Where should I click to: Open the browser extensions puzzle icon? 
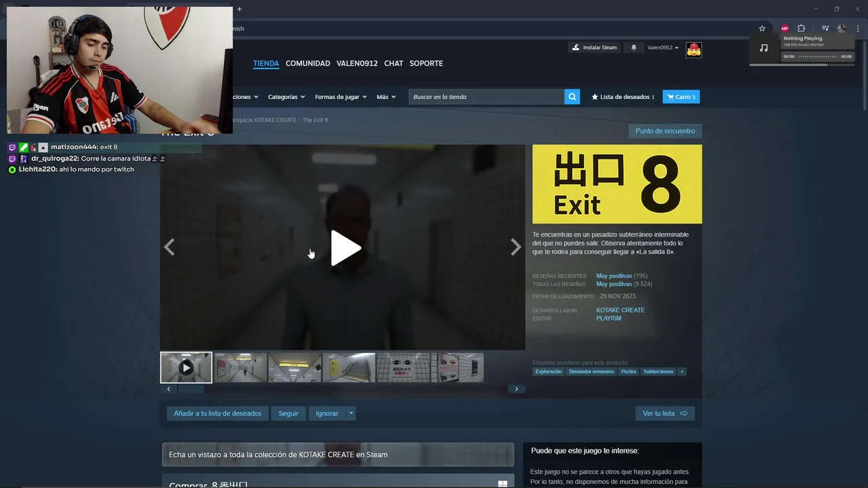(x=801, y=28)
